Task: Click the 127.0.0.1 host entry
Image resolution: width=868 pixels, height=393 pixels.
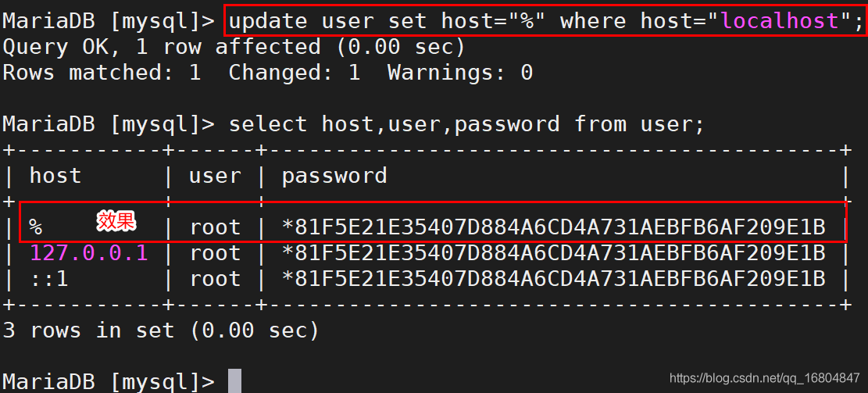Action: tap(88, 252)
